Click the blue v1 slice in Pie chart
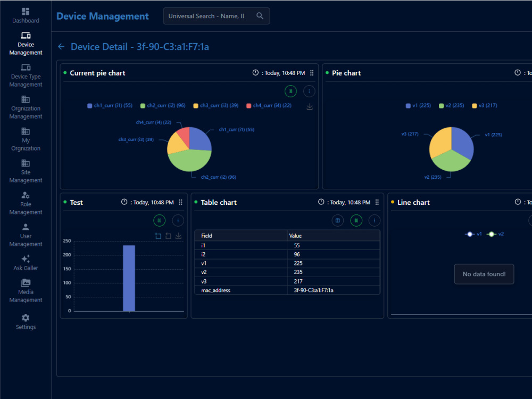 (x=462, y=142)
